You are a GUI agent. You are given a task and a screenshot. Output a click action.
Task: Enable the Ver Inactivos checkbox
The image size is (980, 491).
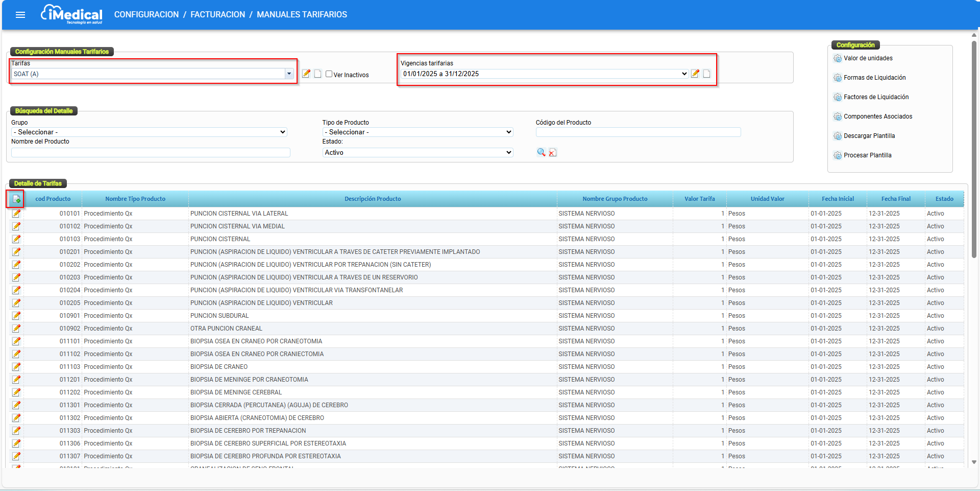[329, 74]
